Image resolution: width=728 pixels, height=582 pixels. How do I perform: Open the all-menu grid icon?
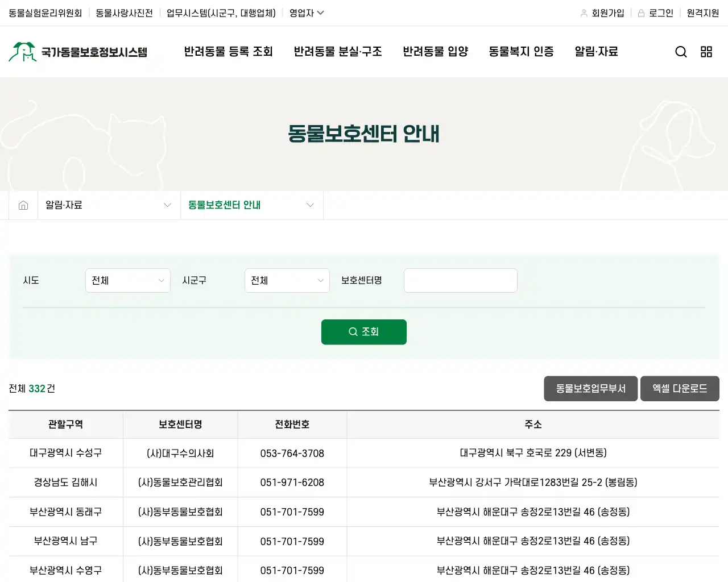706,52
